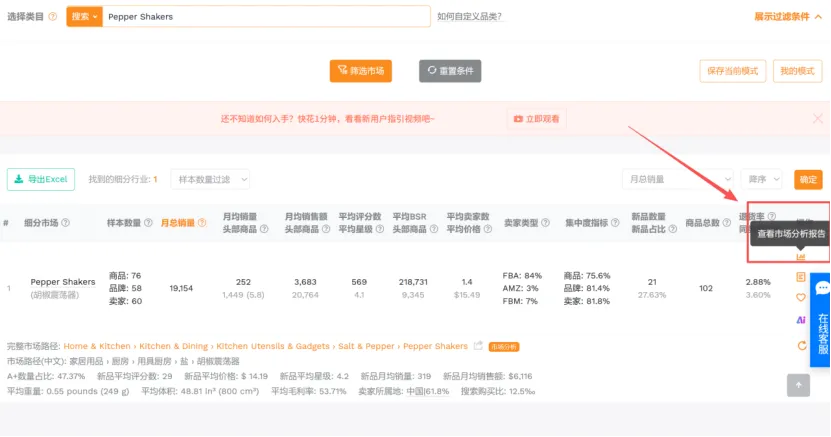The width and height of the screenshot is (831, 437).
Task: Favorite Pepper Shakers with the heart icon
Action: coord(800,298)
